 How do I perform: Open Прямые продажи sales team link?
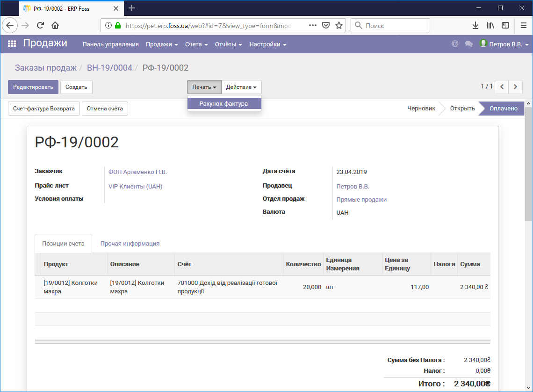tap(361, 200)
